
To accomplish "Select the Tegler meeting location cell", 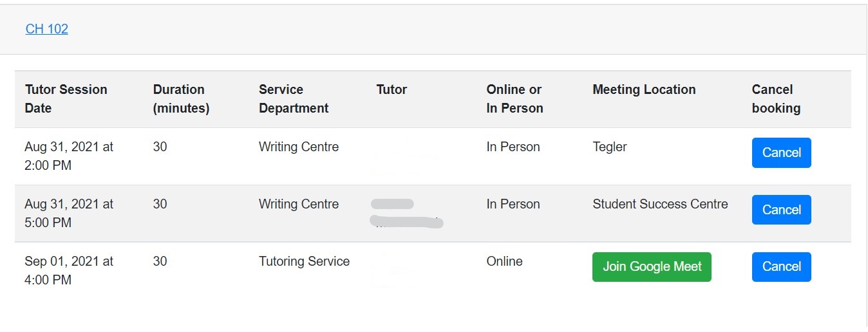I will pos(609,147).
